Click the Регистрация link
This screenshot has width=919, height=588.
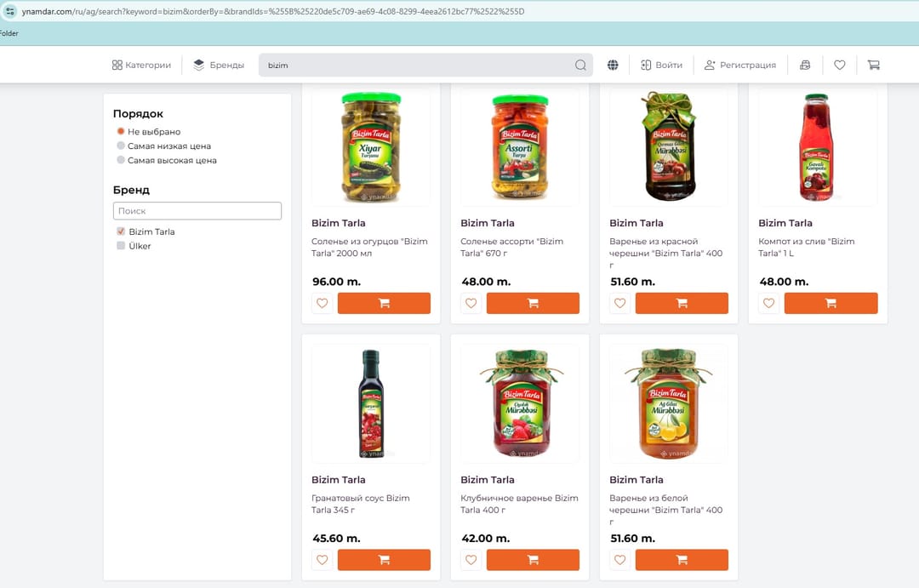(739, 66)
